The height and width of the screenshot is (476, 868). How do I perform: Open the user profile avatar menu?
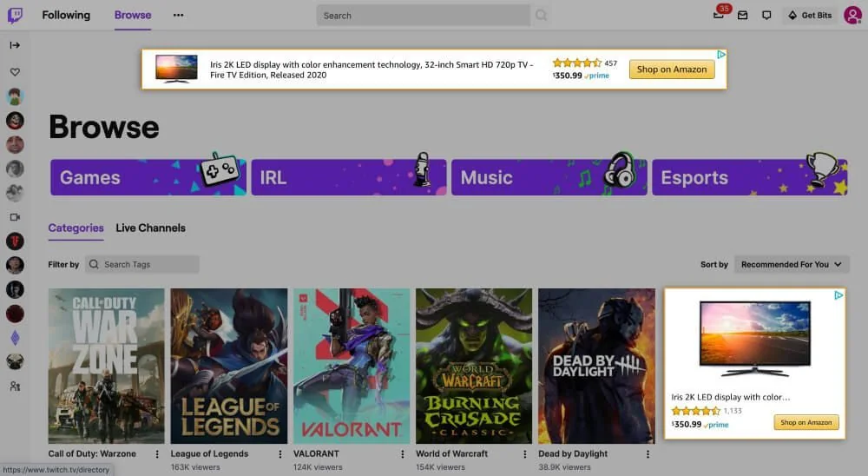coord(853,15)
